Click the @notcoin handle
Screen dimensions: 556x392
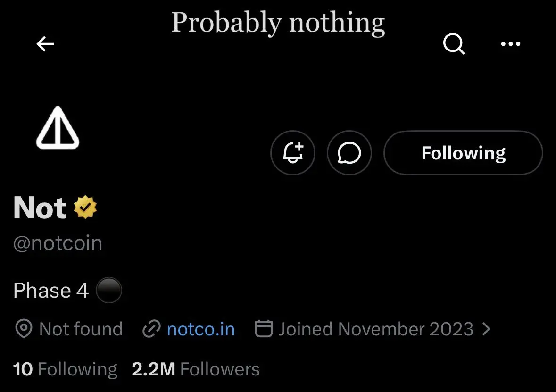pyautogui.click(x=58, y=243)
